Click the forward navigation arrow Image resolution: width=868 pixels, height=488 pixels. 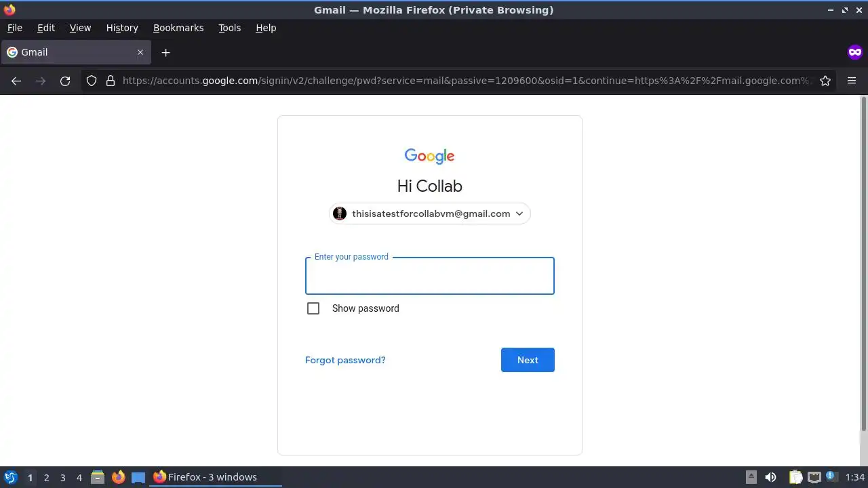point(41,81)
